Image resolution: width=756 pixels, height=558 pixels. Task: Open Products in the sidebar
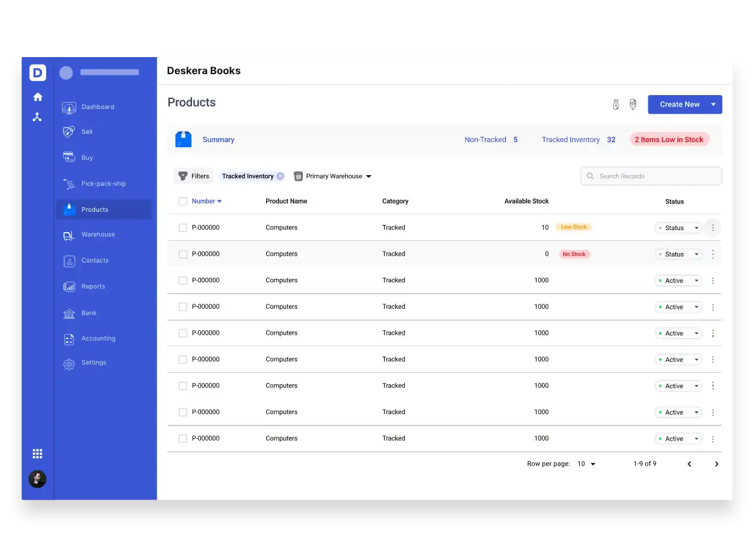(x=104, y=209)
